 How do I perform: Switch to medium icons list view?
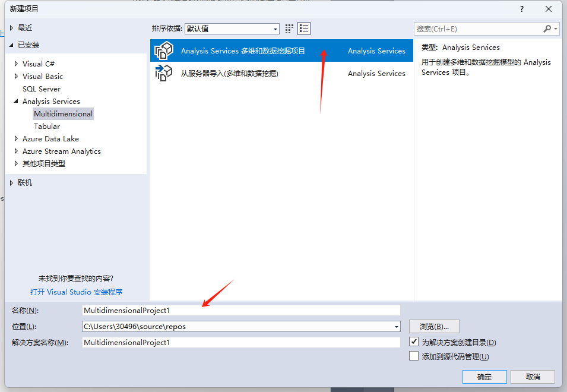(304, 29)
